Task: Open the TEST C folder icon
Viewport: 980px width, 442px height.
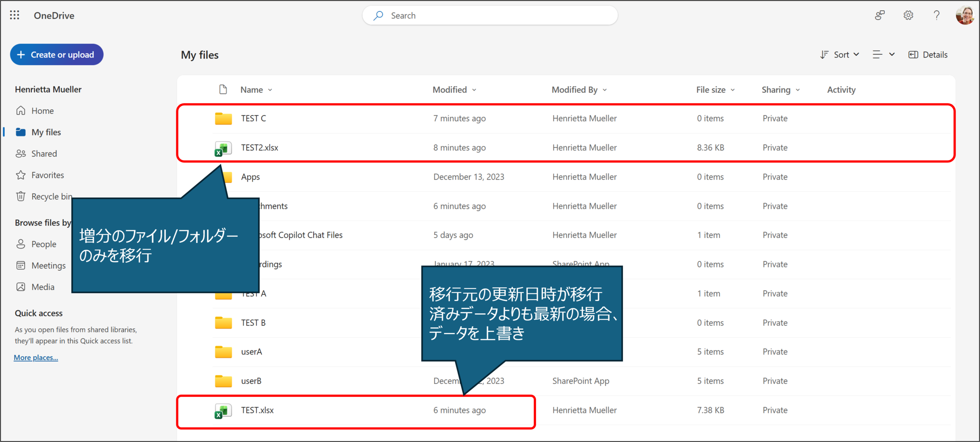Action: 223,119
